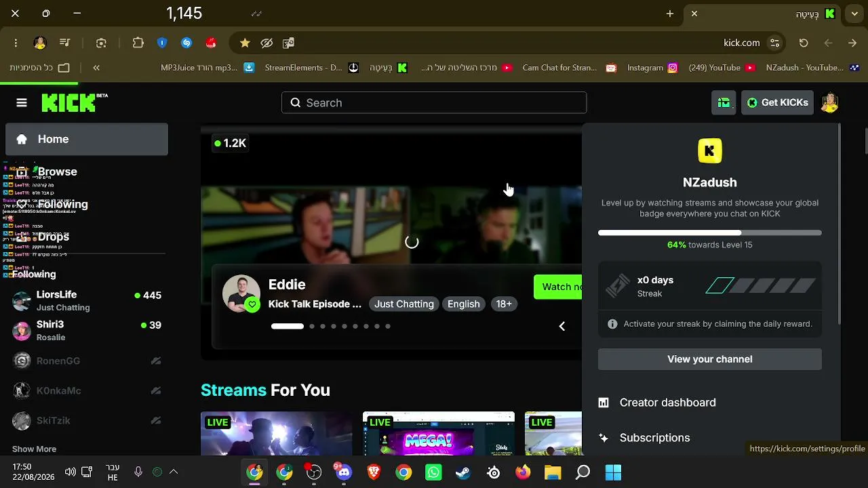Expand followed channels with Show More
The image size is (868, 488).
click(x=34, y=449)
